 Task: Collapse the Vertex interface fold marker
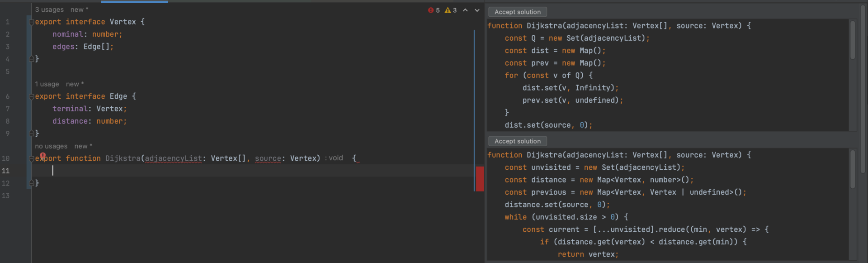32,22
